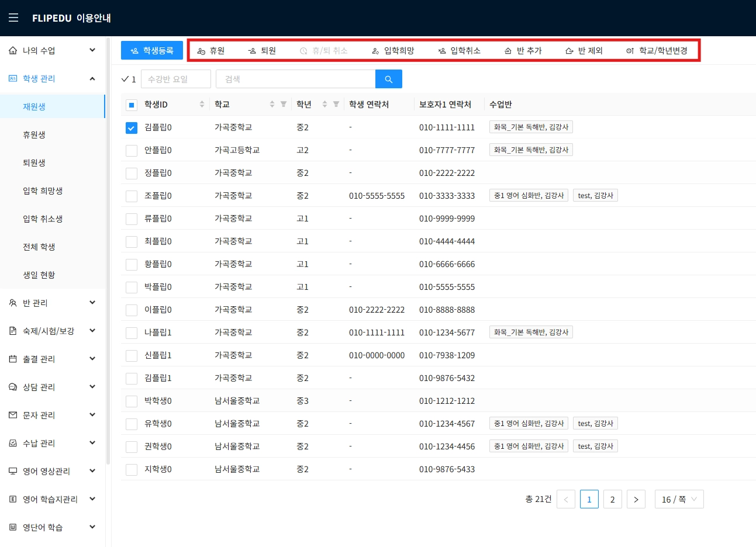Go to the next page arrow
The width and height of the screenshot is (756, 547).
636,500
